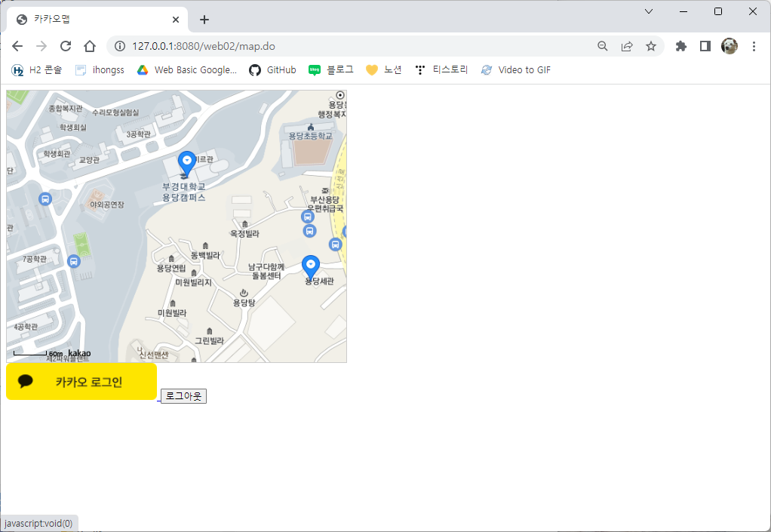Click the 그린빌라 label on map
Image resolution: width=771 pixels, height=532 pixels.
210,341
